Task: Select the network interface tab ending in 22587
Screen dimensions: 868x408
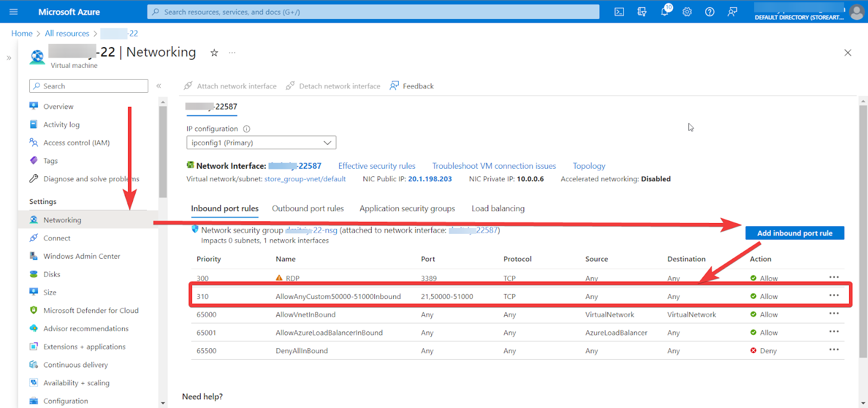Action: coord(212,107)
